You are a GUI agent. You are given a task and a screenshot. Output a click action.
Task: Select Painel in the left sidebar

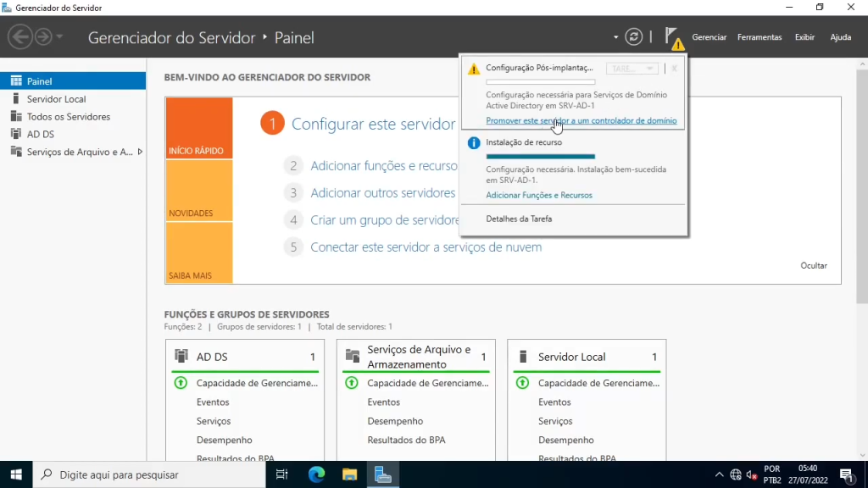(x=73, y=80)
